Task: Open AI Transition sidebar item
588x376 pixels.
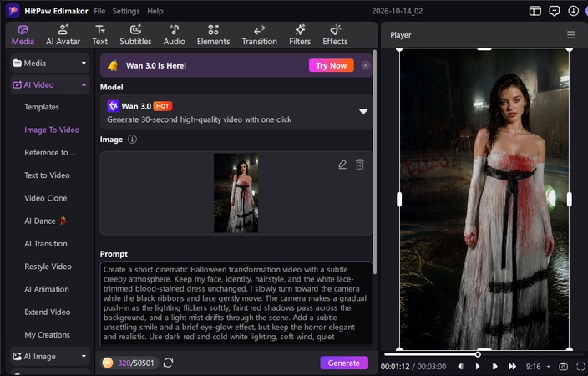Action: [x=46, y=244]
